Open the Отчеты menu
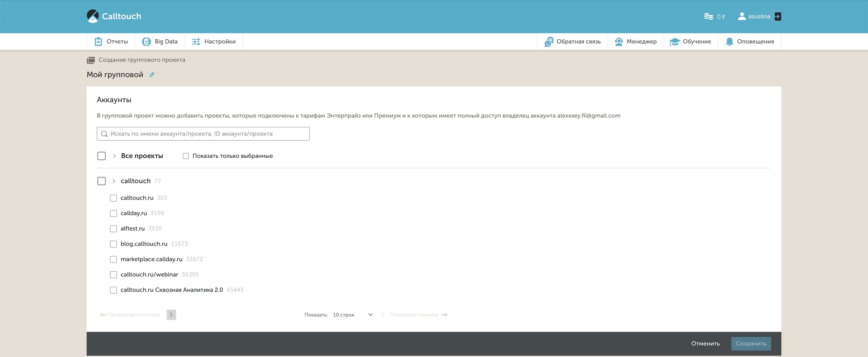 (111, 42)
